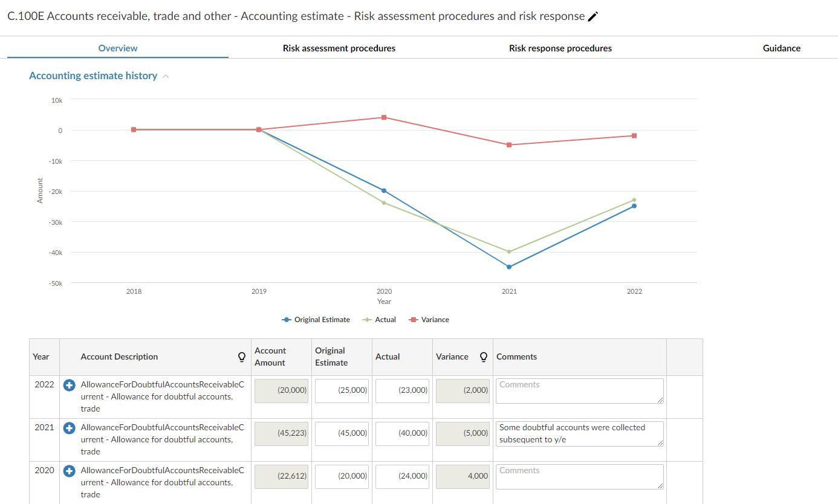Click the empty Comments field for 2022

pos(579,390)
